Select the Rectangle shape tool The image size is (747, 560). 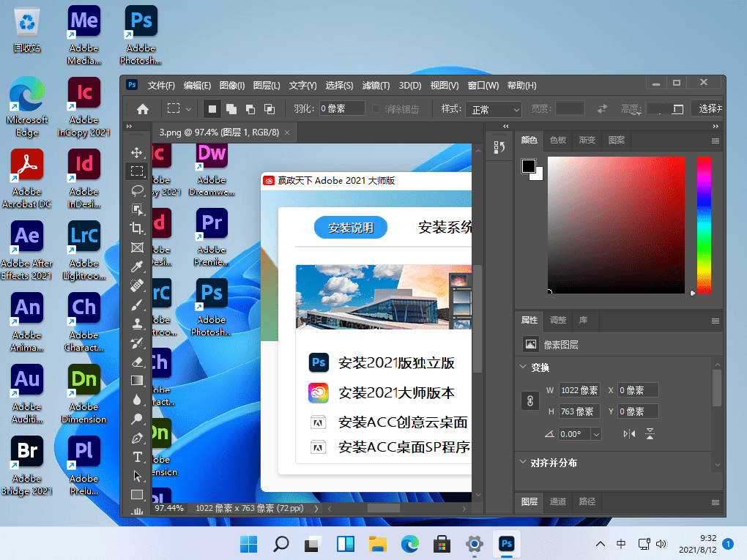[x=137, y=495]
